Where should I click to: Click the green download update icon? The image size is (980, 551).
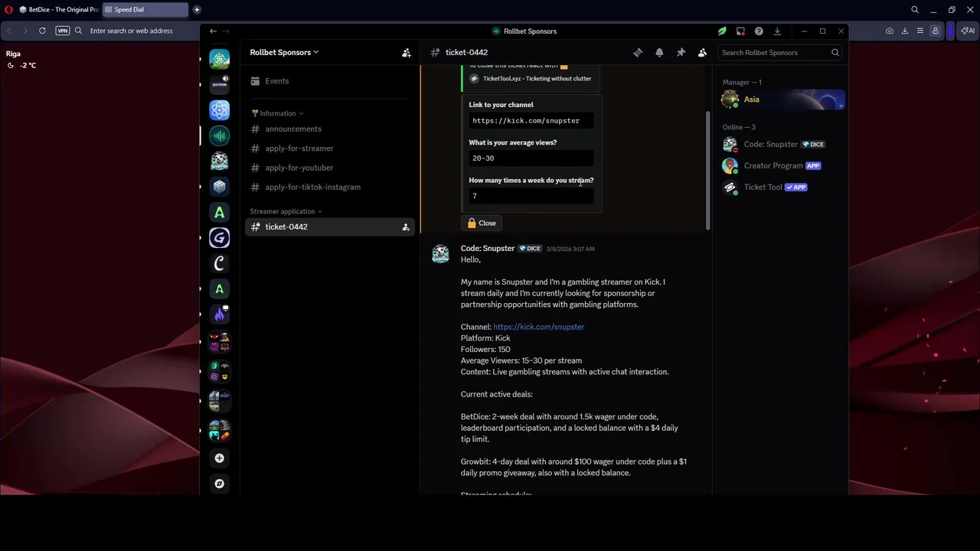[777, 31]
